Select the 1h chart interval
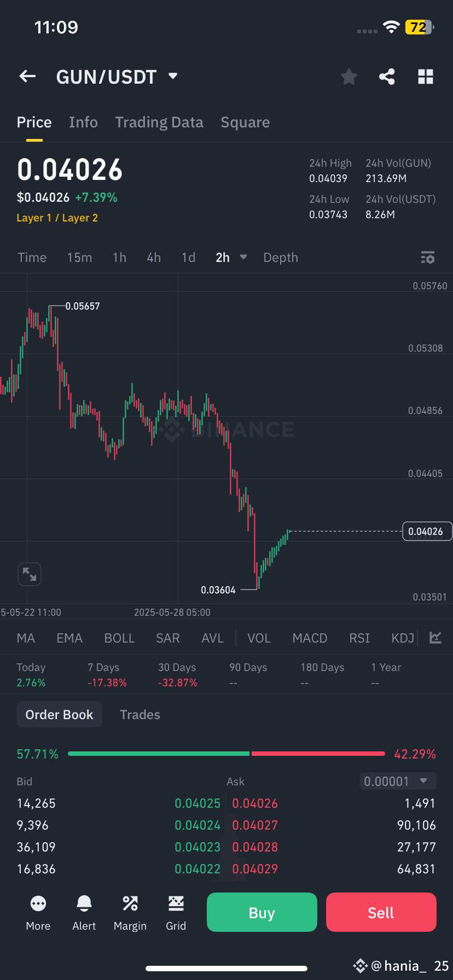 pyautogui.click(x=119, y=258)
